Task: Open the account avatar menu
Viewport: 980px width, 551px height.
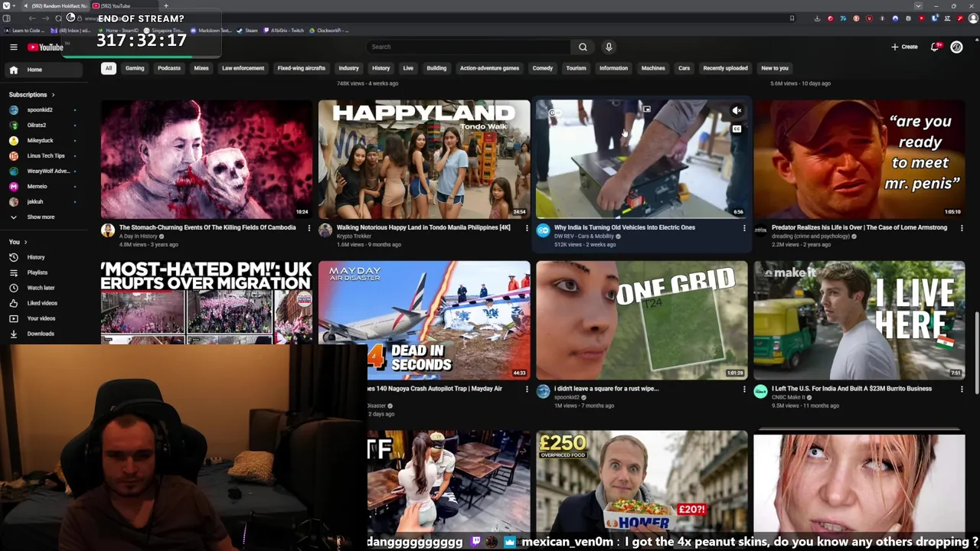Action: pyautogui.click(x=956, y=47)
